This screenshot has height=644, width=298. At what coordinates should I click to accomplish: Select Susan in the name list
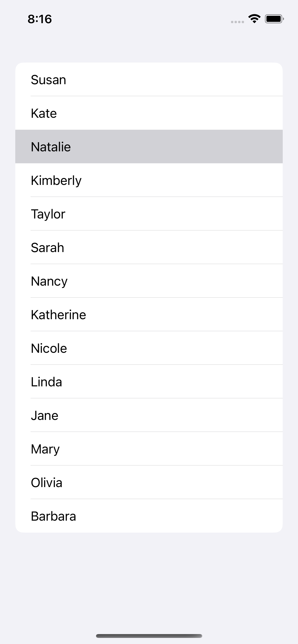point(149,80)
